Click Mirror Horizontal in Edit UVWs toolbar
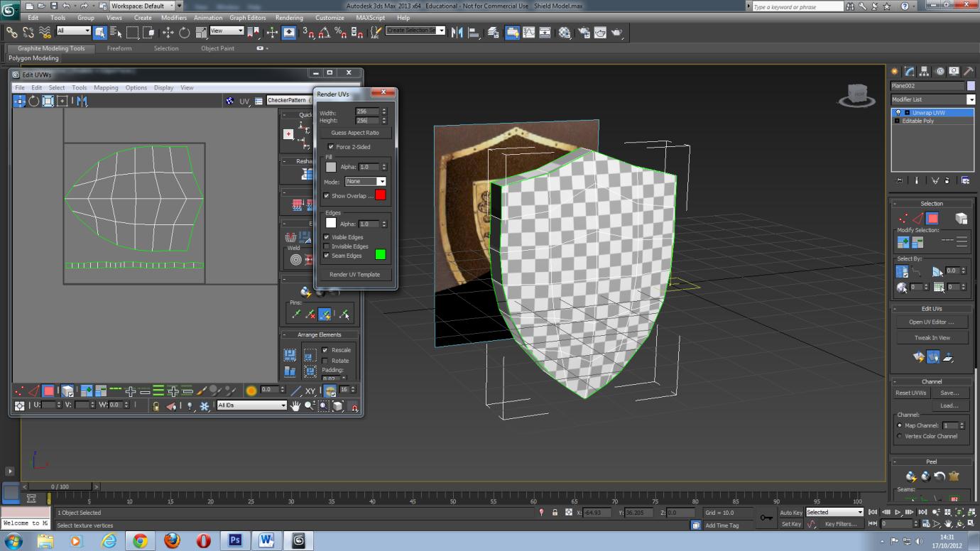The height and width of the screenshot is (551, 980). [81, 101]
